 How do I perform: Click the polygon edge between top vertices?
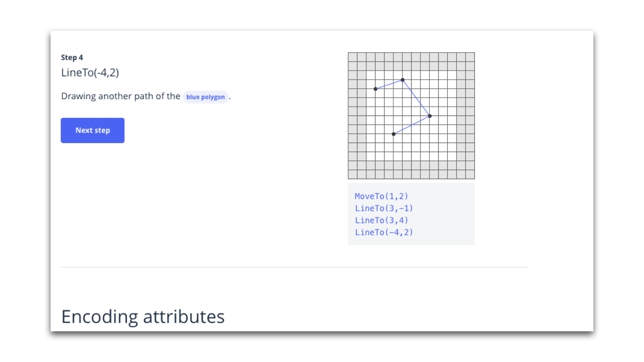pos(389,84)
